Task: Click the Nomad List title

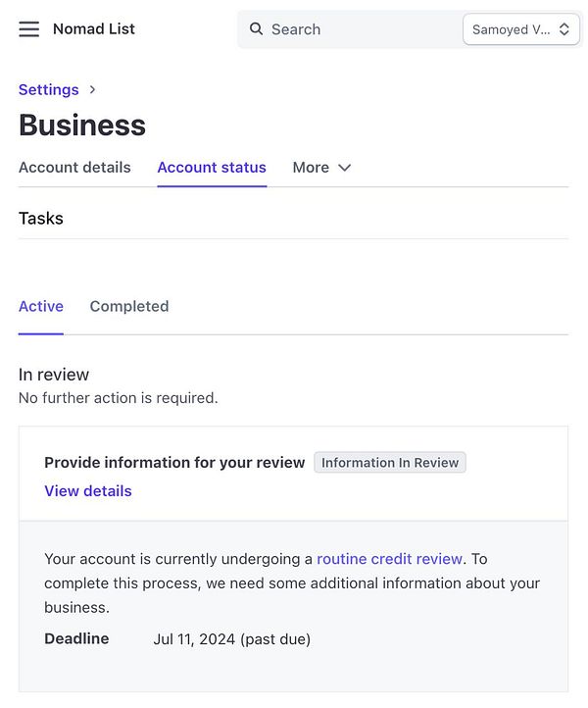Action: point(94,29)
